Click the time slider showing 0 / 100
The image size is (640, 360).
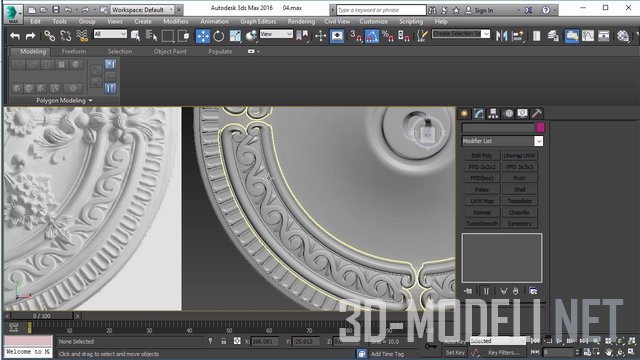click(x=42, y=316)
